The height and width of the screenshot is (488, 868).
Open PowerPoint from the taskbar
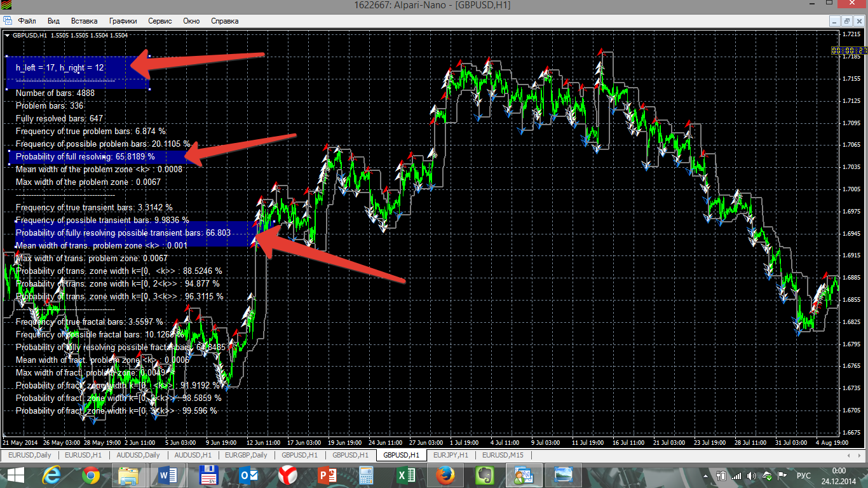coord(327,475)
